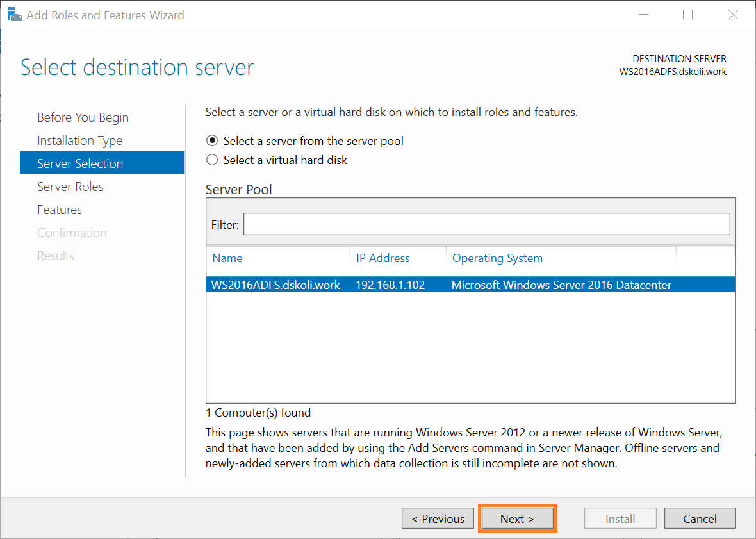
Task: Click the Add Roles wizard title icon
Action: 15,15
